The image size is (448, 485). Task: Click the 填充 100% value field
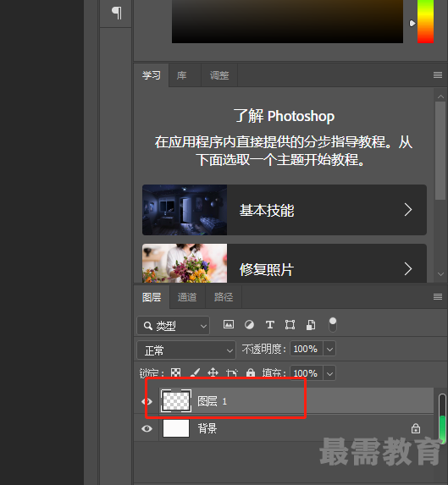306,373
